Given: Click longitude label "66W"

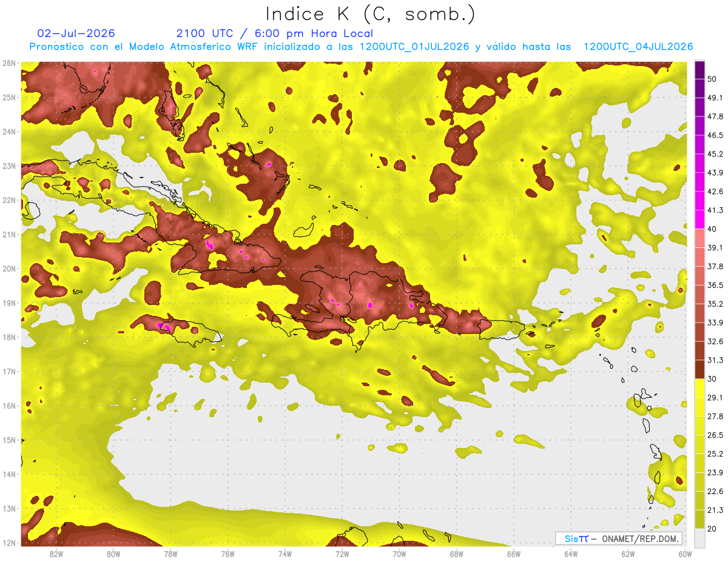Looking at the screenshot, I should (514, 554).
